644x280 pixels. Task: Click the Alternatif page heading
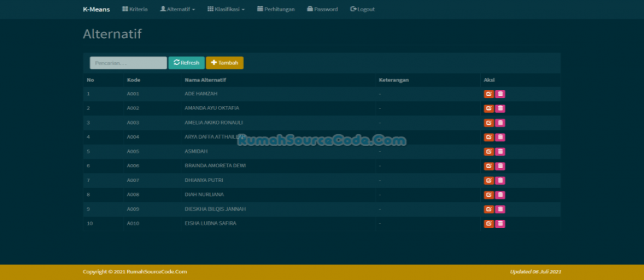coord(112,33)
